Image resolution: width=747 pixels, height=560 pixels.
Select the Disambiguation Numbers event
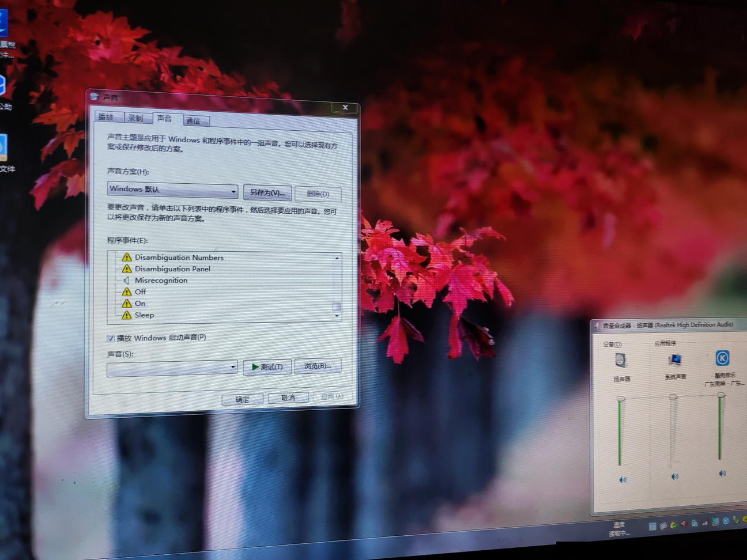pyautogui.click(x=179, y=258)
